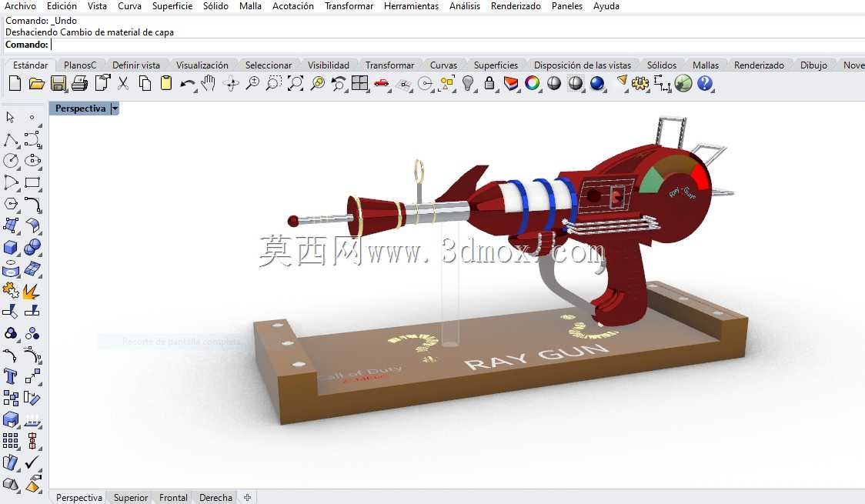Select the Rectangle tool
This screenshot has width=865, height=504.
(32, 182)
